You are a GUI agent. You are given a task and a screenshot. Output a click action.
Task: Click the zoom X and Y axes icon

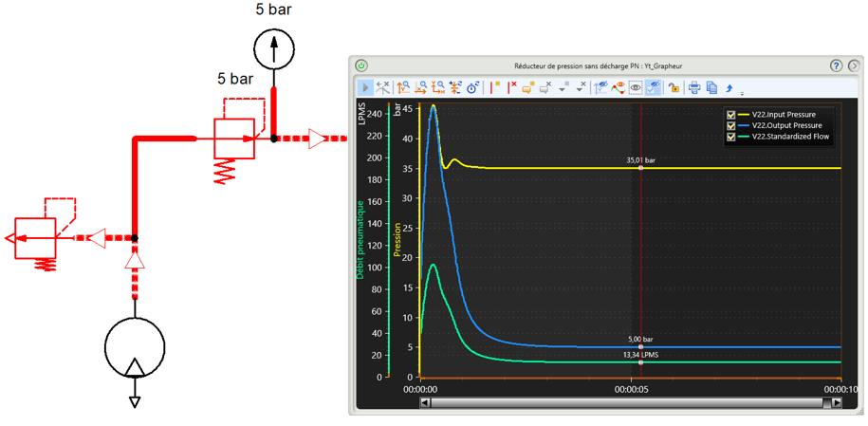pyautogui.click(x=438, y=87)
